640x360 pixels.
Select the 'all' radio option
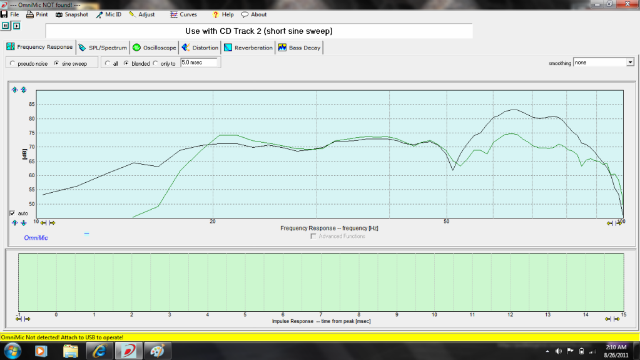[107, 63]
